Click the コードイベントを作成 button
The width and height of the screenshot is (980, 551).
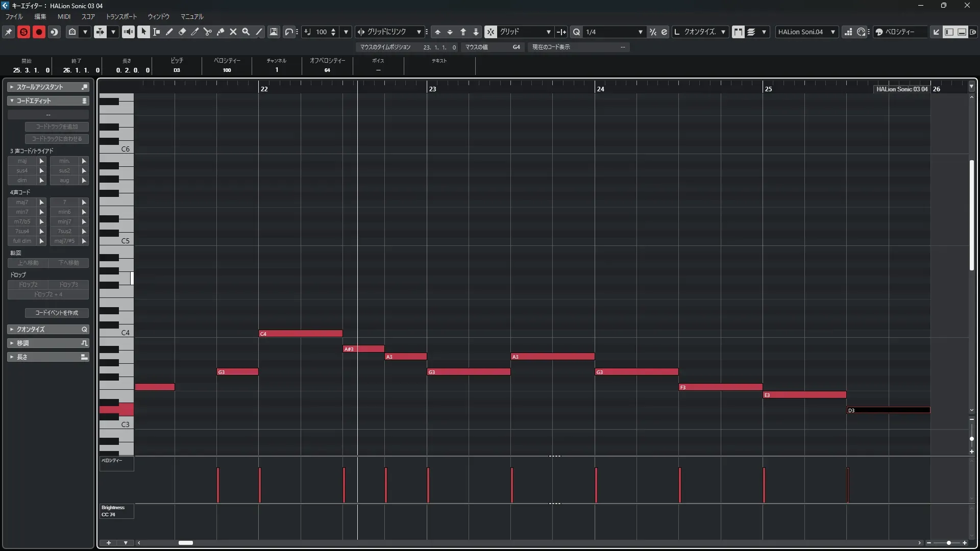coord(57,313)
